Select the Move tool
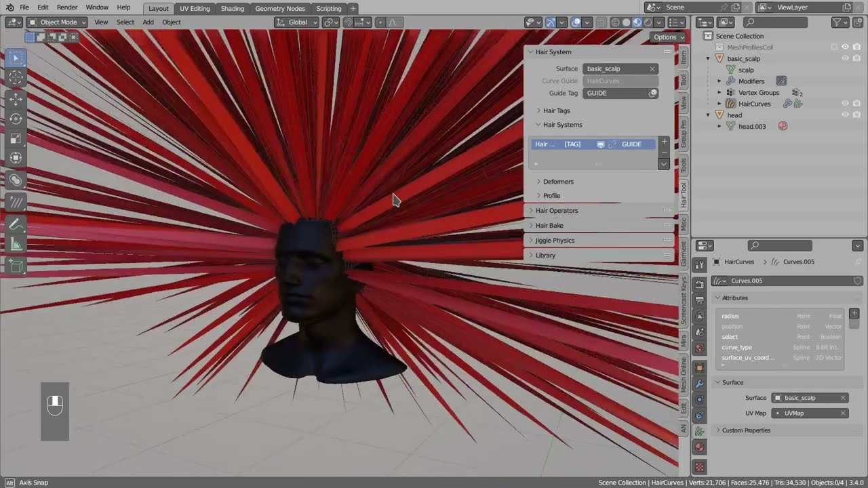This screenshot has height=488, width=868. (x=16, y=99)
